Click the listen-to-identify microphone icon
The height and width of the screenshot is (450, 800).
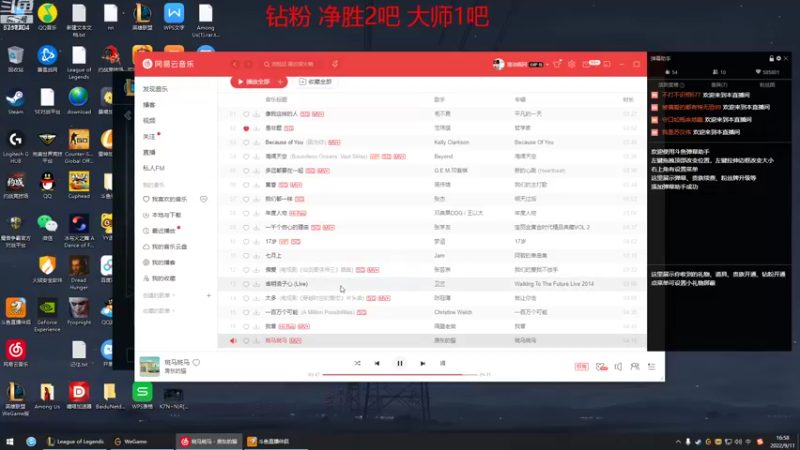click(x=335, y=64)
